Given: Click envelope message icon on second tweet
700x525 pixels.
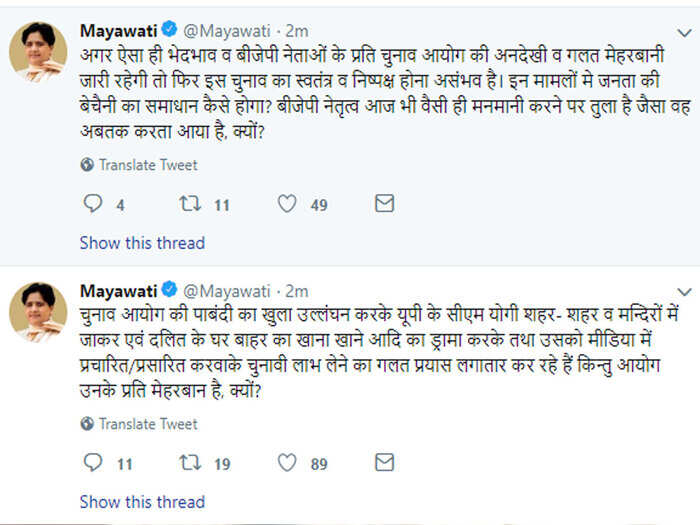Looking at the screenshot, I should (384, 462).
